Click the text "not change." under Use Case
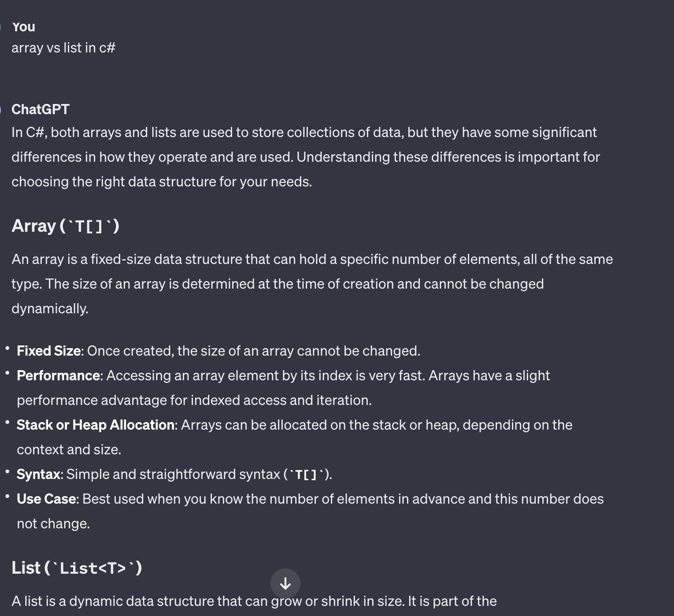Image resolution: width=674 pixels, height=616 pixels. 53,523
